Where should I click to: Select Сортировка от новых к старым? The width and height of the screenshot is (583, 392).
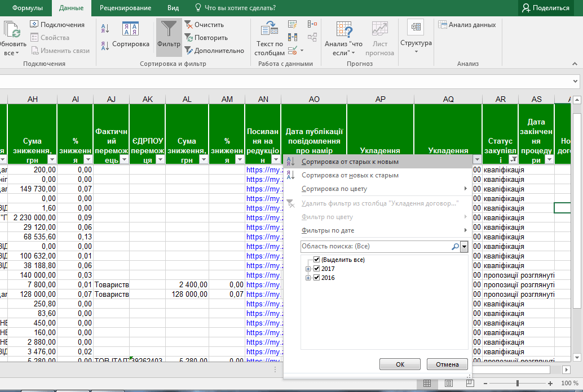[x=350, y=175]
